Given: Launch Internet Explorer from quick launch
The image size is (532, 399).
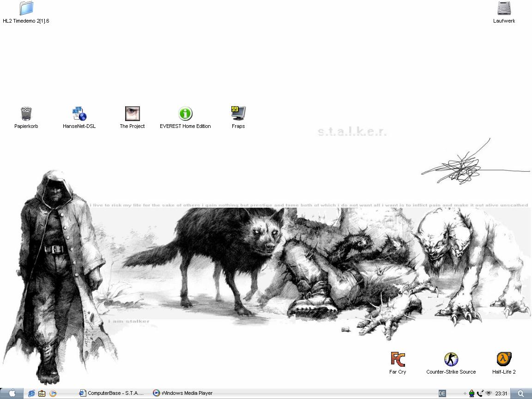Looking at the screenshot, I should point(31,393).
